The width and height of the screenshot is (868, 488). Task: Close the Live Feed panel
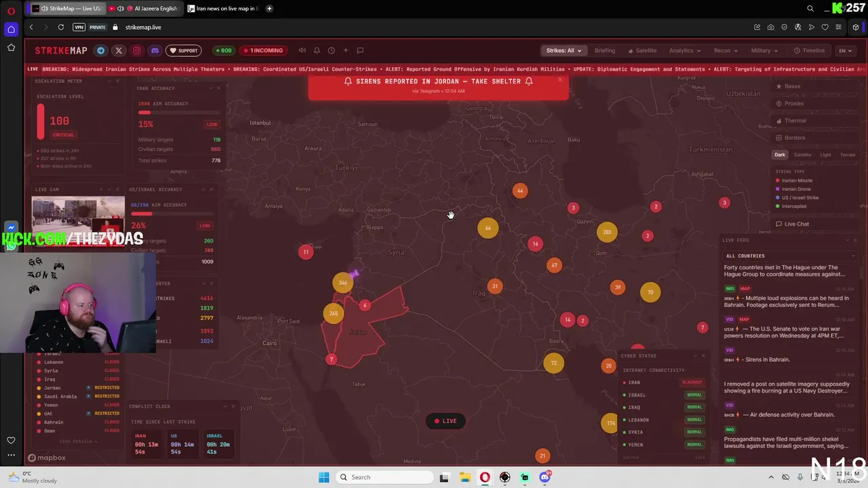tap(855, 240)
